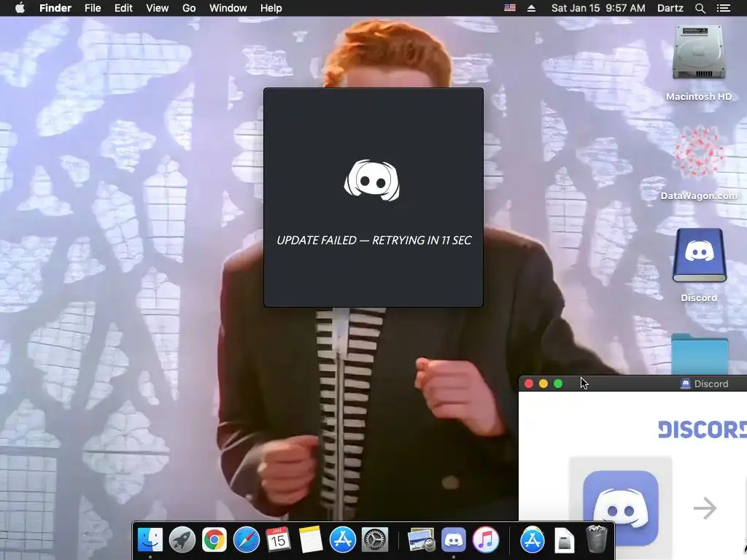Open the document stack in Dock

coord(565,540)
